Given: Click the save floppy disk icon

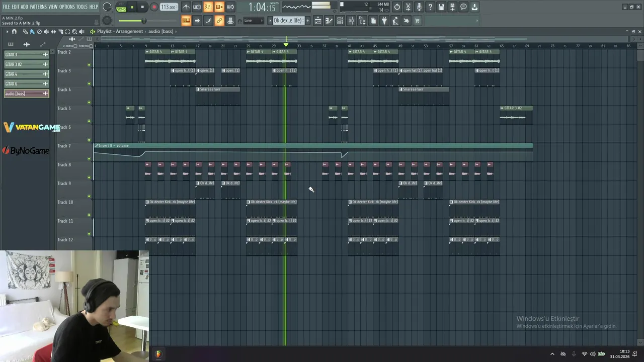Looking at the screenshot, I should (x=441, y=7).
